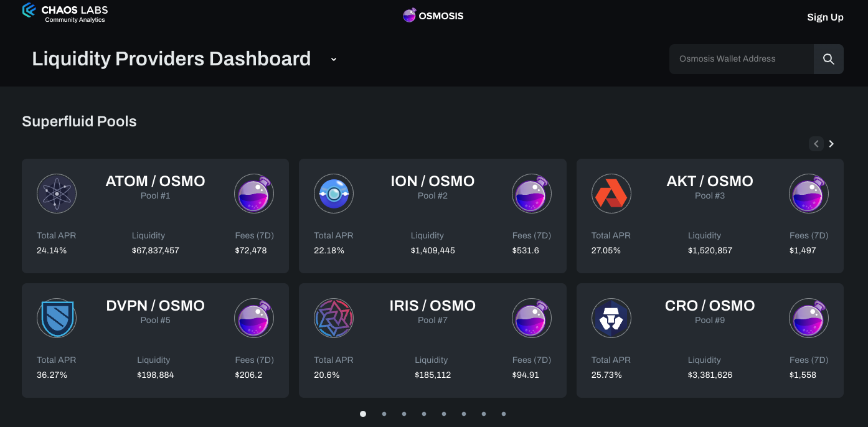Select the fourth carousel page dot
Viewport: 868px width, 427px height.
[x=424, y=413]
